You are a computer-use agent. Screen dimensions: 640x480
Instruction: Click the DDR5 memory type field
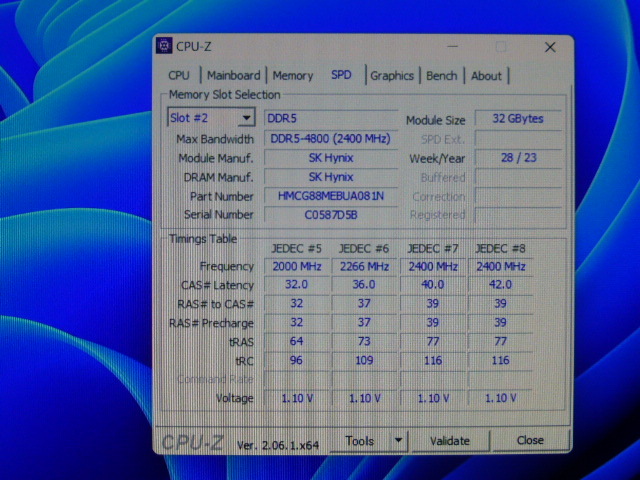(x=331, y=118)
